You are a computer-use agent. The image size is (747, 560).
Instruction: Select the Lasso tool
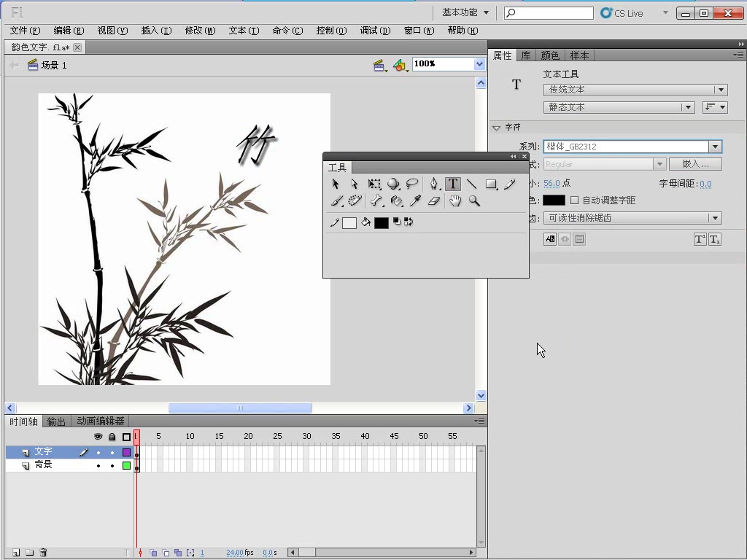412,182
